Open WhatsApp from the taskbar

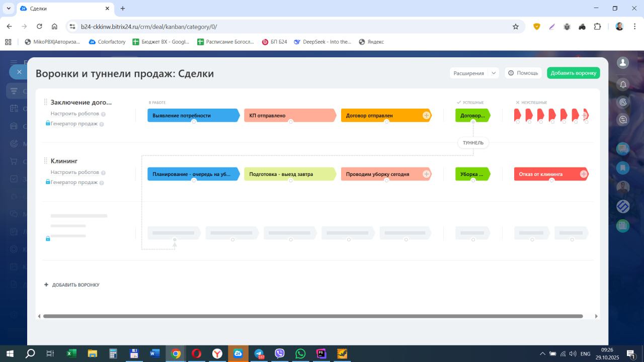pyautogui.click(x=300, y=353)
